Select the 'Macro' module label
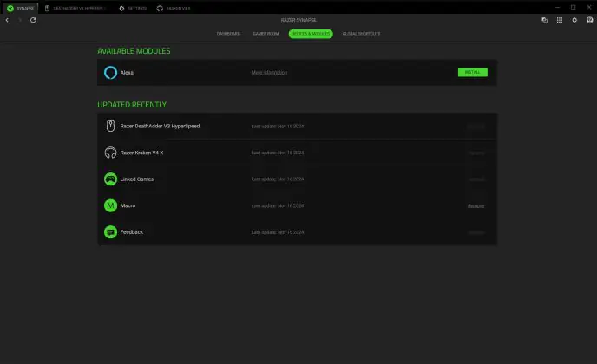Image resolution: width=597 pixels, height=364 pixels. (128, 205)
